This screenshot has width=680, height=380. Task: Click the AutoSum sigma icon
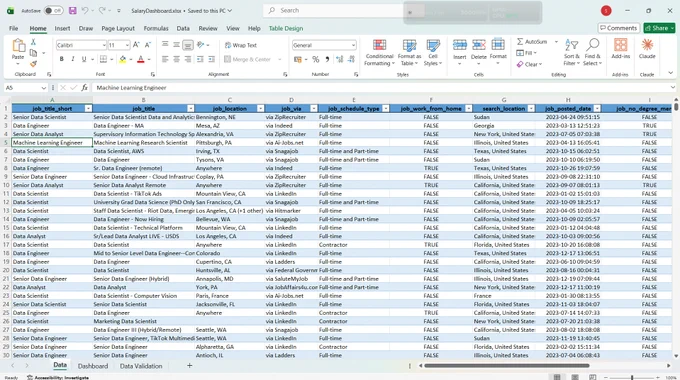520,42
